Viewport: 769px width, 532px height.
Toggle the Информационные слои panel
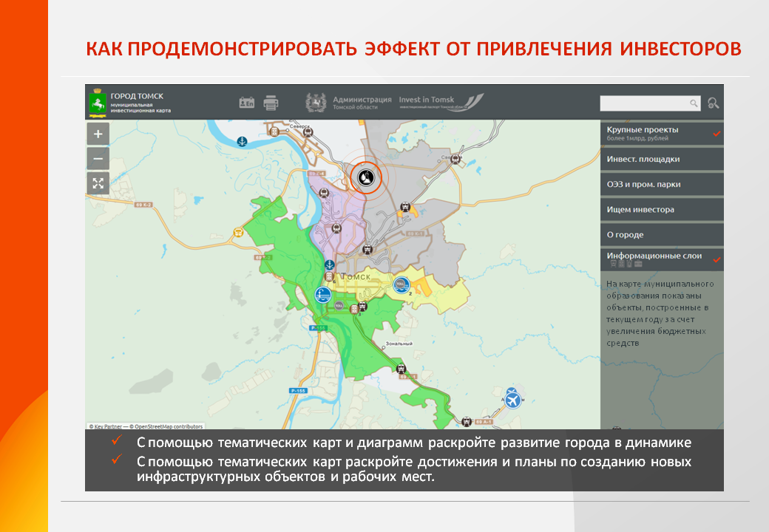tap(662, 259)
